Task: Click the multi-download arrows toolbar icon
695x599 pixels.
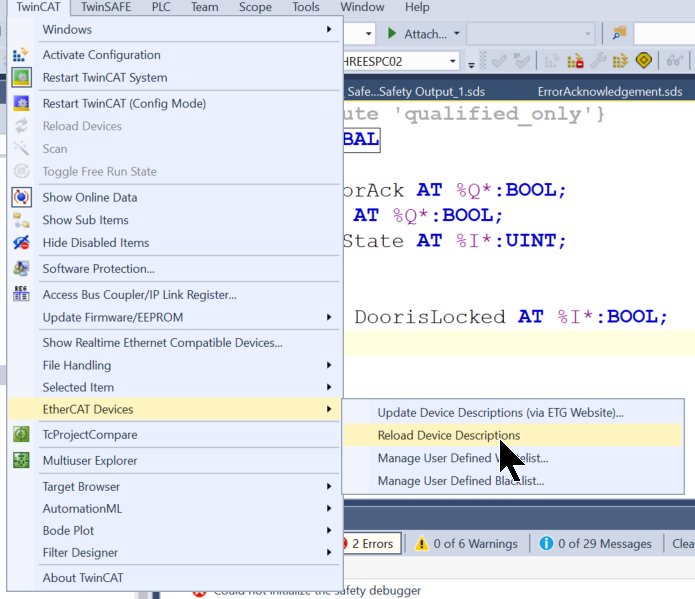Action: tap(620, 61)
